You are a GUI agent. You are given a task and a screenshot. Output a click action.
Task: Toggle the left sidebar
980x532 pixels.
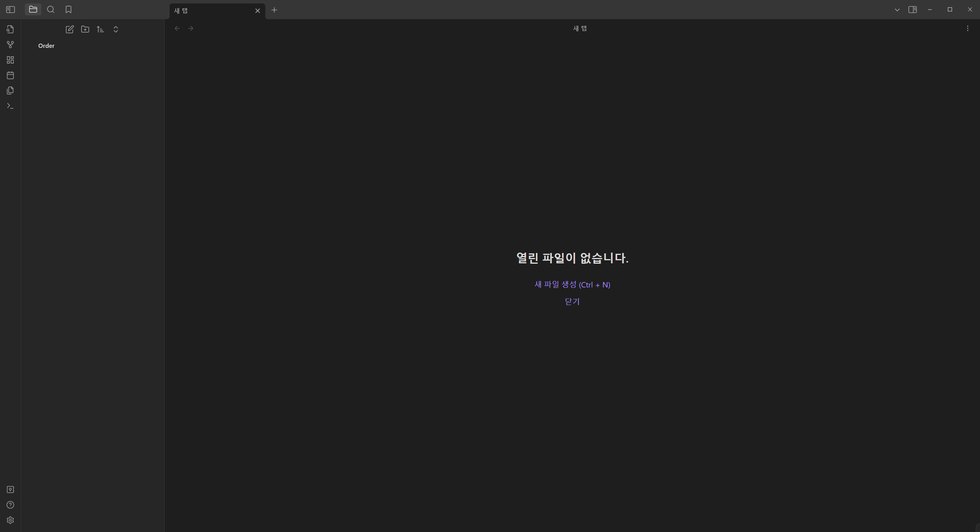point(10,10)
